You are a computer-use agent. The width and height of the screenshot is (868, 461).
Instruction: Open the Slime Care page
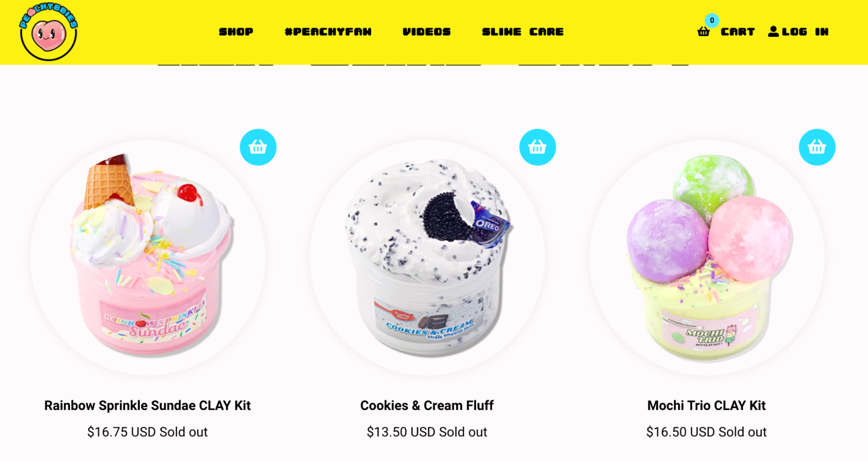[x=523, y=32]
